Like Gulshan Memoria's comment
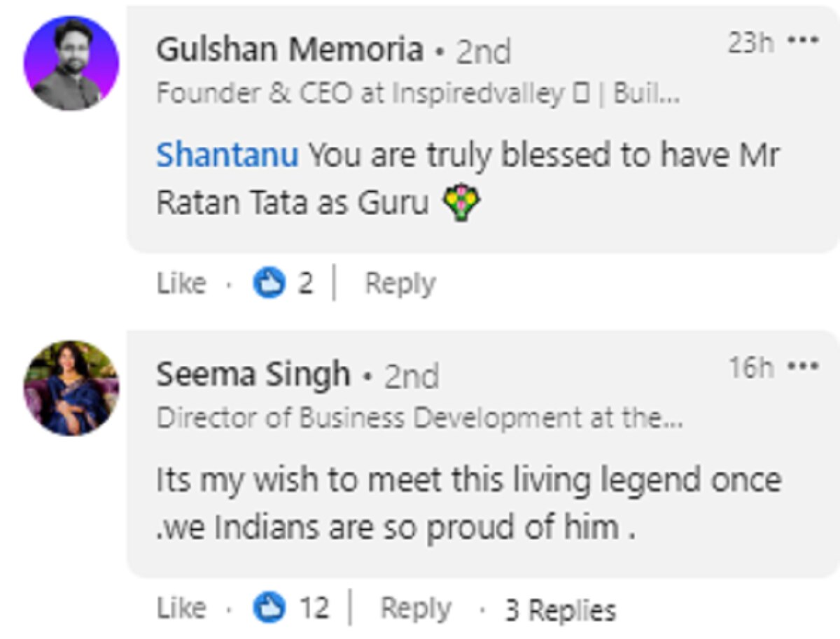840x639 pixels. pyautogui.click(x=181, y=283)
